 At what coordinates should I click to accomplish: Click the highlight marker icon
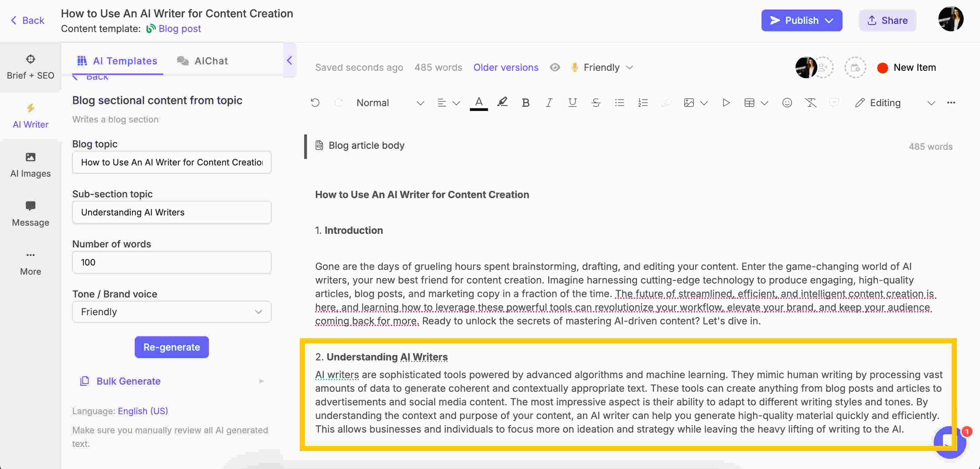pyautogui.click(x=502, y=102)
